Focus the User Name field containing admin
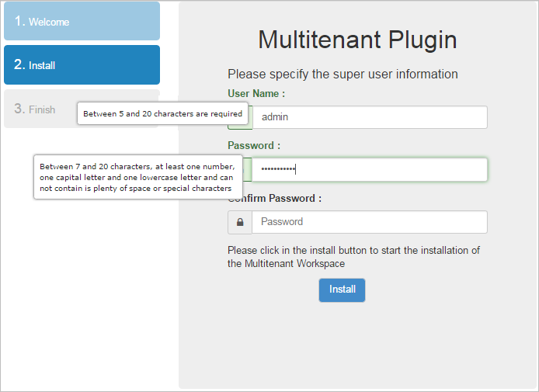The width and height of the screenshot is (539, 392). point(370,117)
